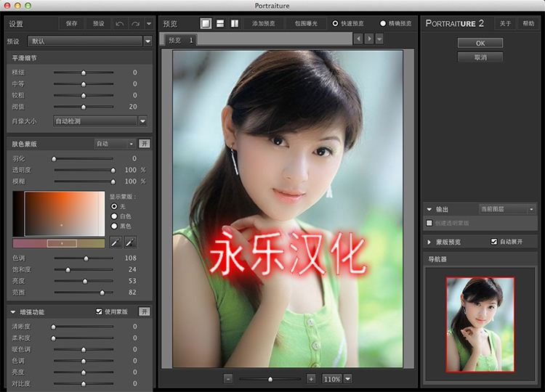Image resolution: width=545 pixels, height=392 pixels.
Task: Click the zoom in plus button
Action: 311,379
